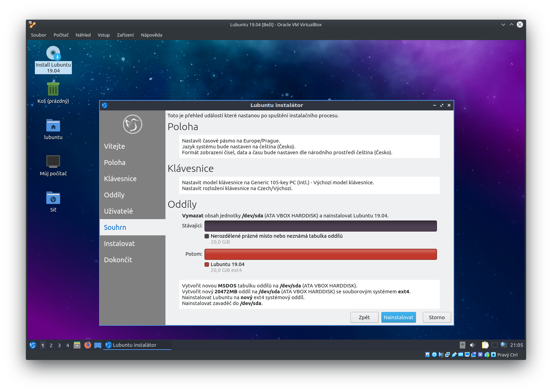
Task: Open the volume control tray icon
Action: 473,345
